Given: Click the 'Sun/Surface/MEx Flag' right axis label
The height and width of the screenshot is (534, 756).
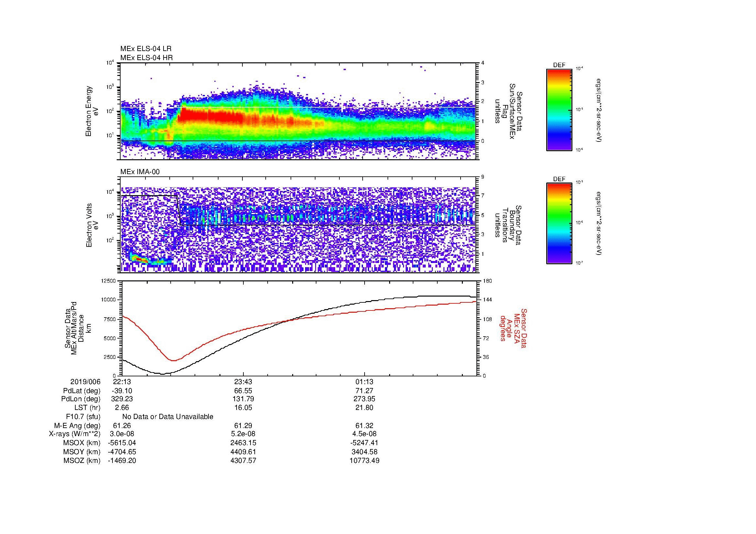Looking at the screenshot, I should click(508, 111).
